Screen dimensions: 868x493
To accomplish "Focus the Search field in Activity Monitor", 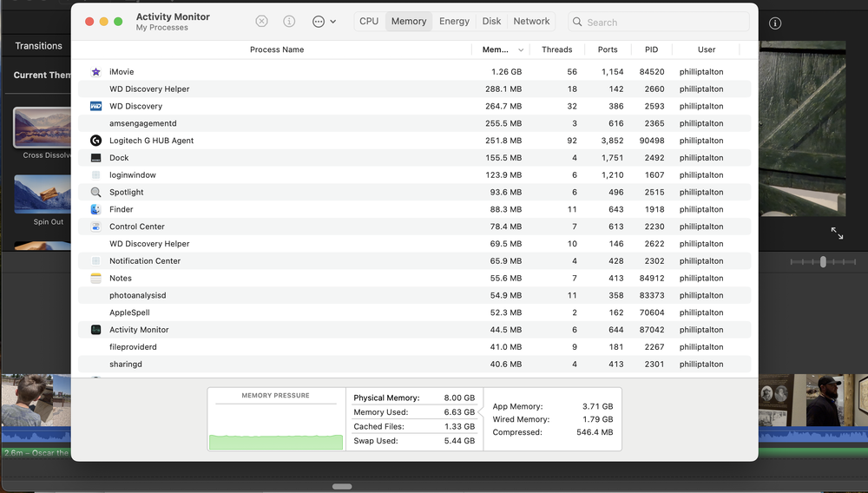I will (659, 22).
